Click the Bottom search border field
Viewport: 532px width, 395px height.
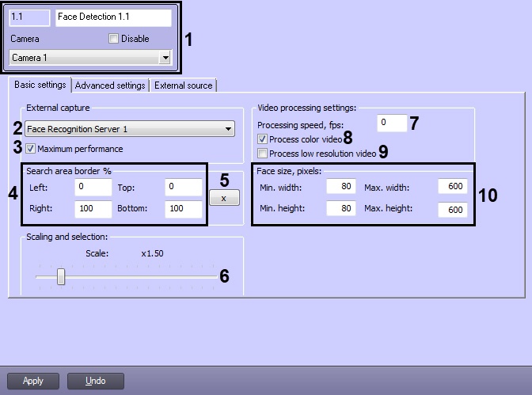(183, 209)
